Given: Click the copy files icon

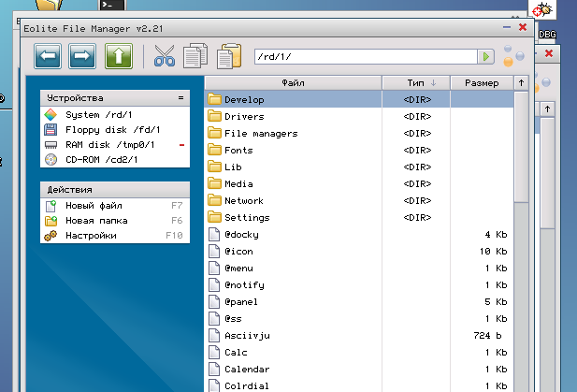Looking at the screenshot, I should pos(195,57).
